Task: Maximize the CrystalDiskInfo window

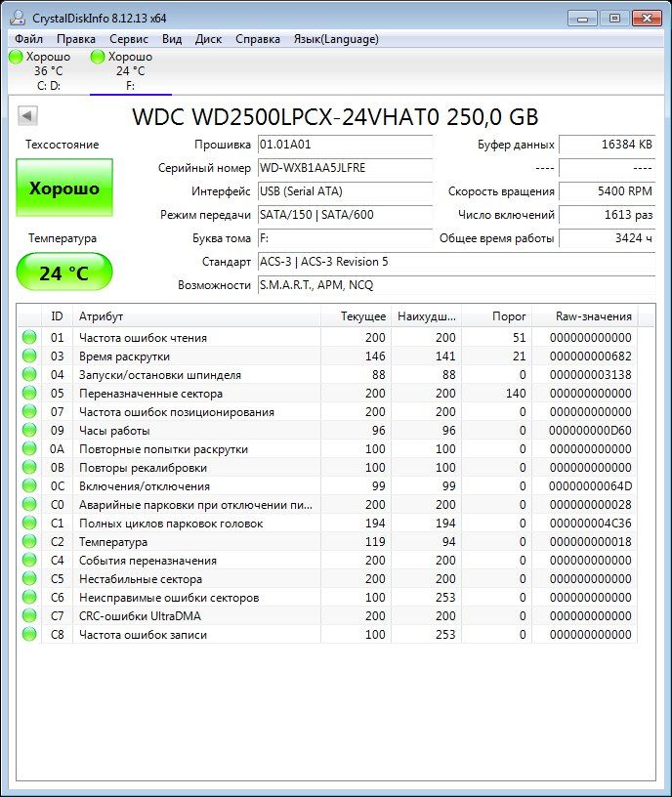Action: pos(614,19)
